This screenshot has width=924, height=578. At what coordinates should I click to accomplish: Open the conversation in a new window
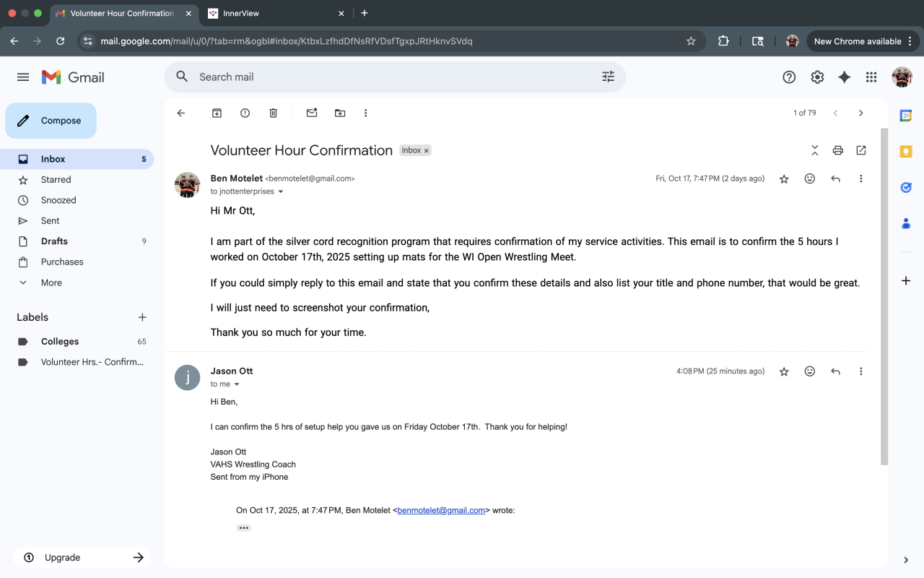[x=860, y=150]
